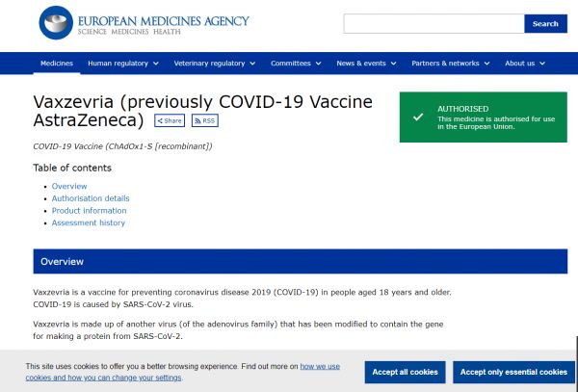Image resolution: width=578 pixels, height=392 pixels.
Task: Expand the News & events menu
Action: pos(366,64)
